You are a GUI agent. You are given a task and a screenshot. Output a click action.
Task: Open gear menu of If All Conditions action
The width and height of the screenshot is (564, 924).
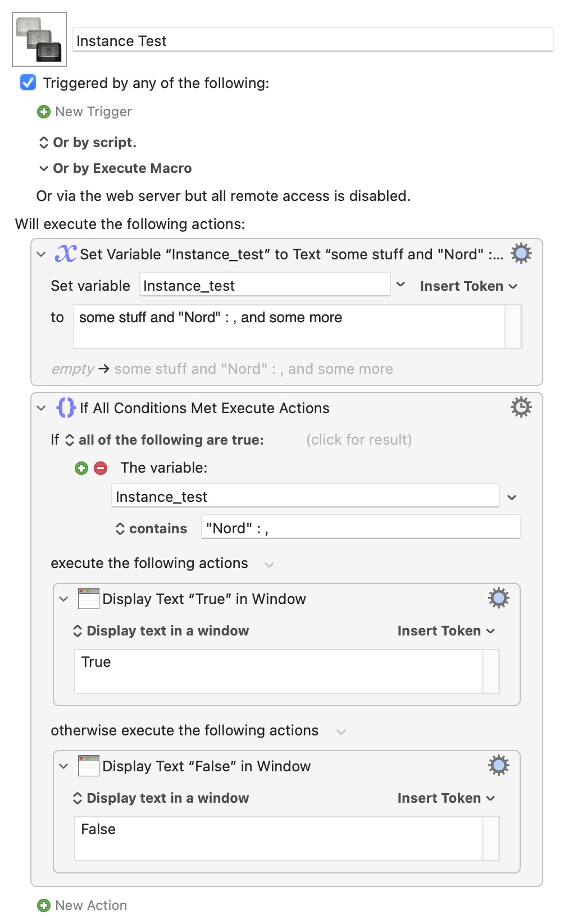click(521, 408)
